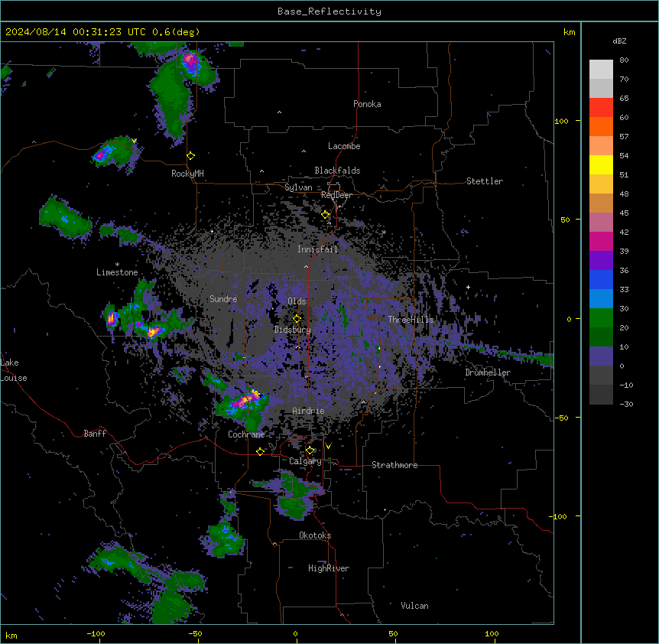Click the dBZ legend heading
The image size is (659, 644).
[619, 41]
